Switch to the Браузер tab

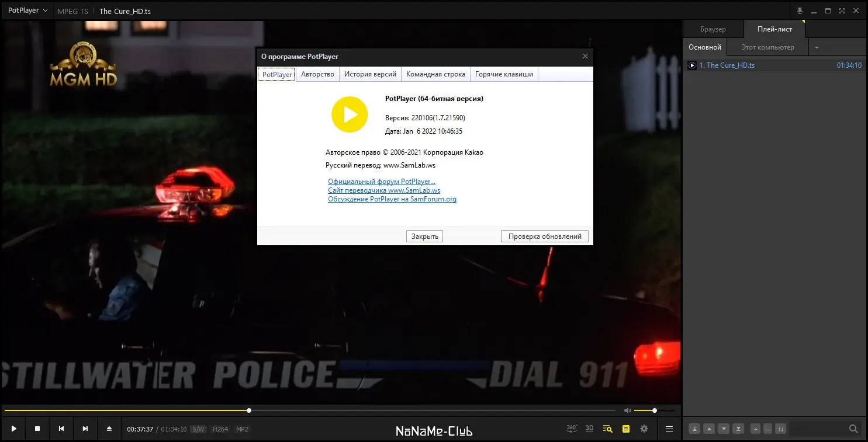[x=713, y=29]
